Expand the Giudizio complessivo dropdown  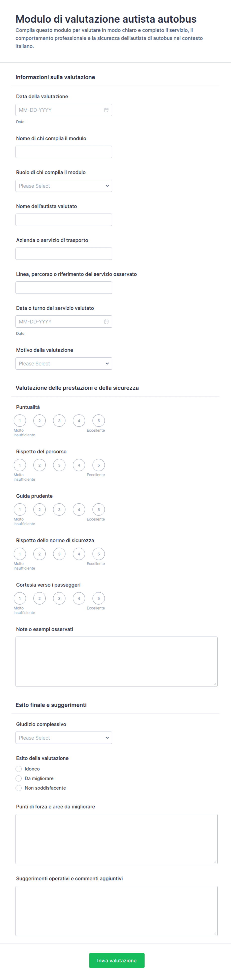64,738
